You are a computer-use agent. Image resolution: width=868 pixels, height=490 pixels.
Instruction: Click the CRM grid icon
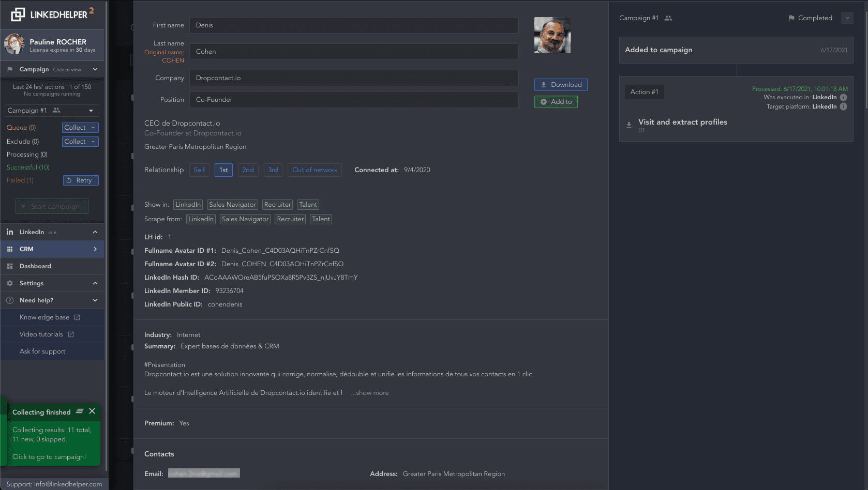(x=10, y=249)
